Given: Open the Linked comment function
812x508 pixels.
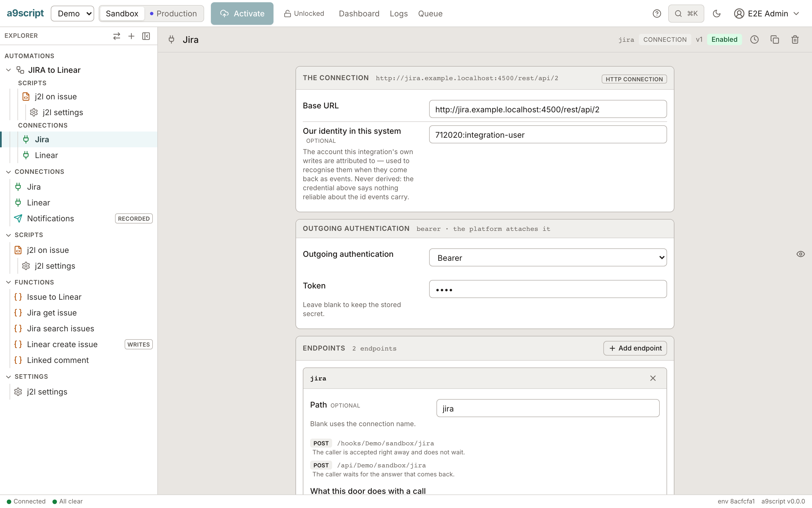Looking at the screenshot, I should pos(58,360).
